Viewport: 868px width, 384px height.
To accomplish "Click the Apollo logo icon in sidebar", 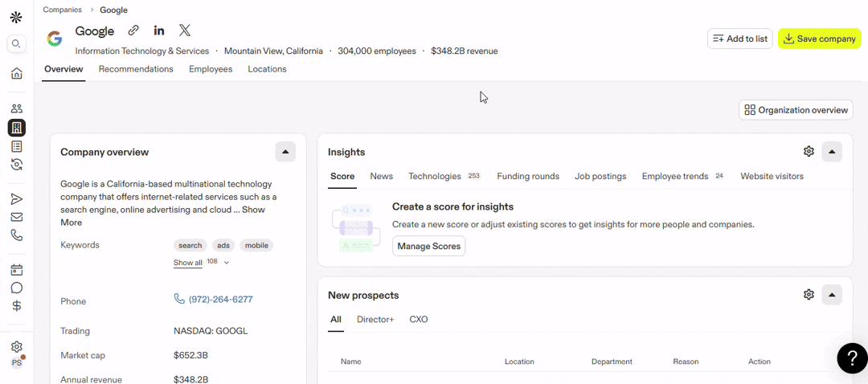I will coord(17,17).
